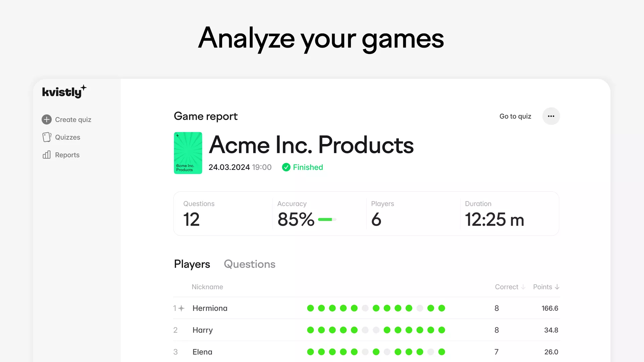Click the Quizzes cards icon in sidebar
The width and height of the screenshot is (644, 362).
click(47, 137)
